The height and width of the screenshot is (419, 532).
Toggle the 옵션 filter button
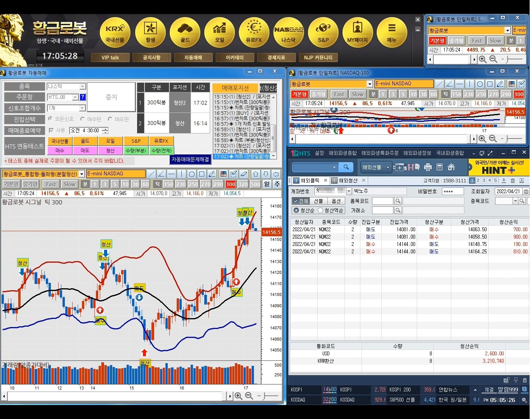point(336,201)
